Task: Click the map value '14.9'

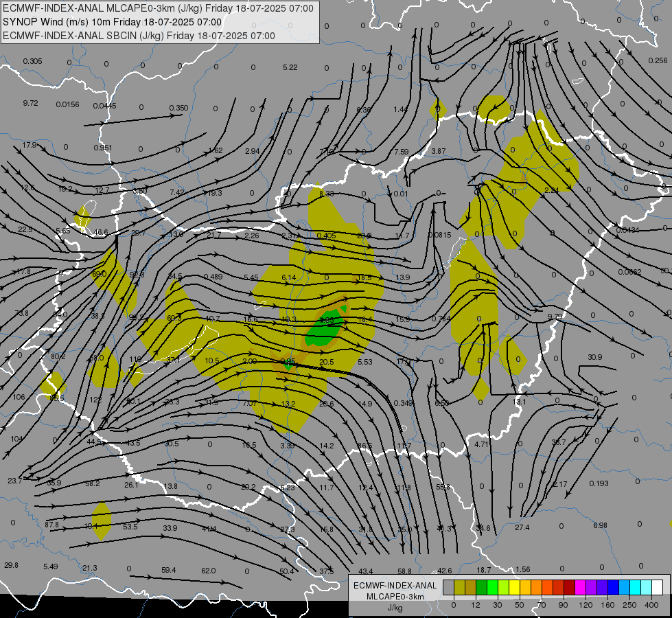Action: coord(365,404)
